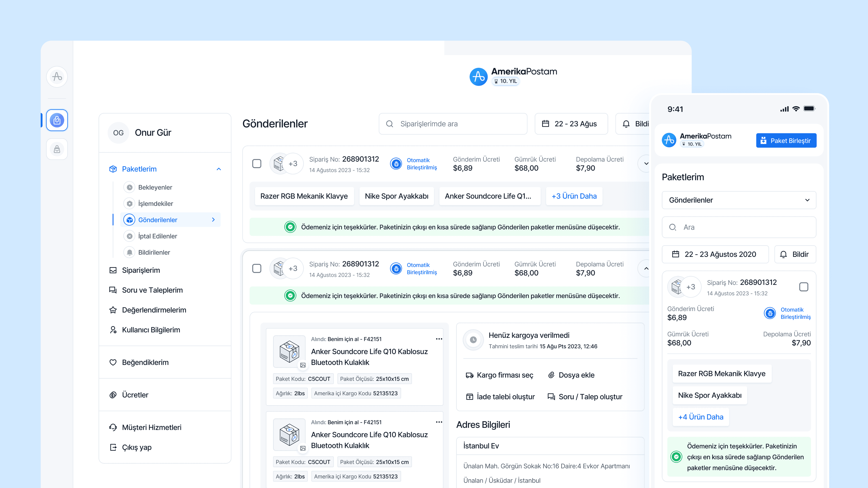Click image icon on first product thumbnail
The image size is (868, 488).
click(x=303, y=365)
